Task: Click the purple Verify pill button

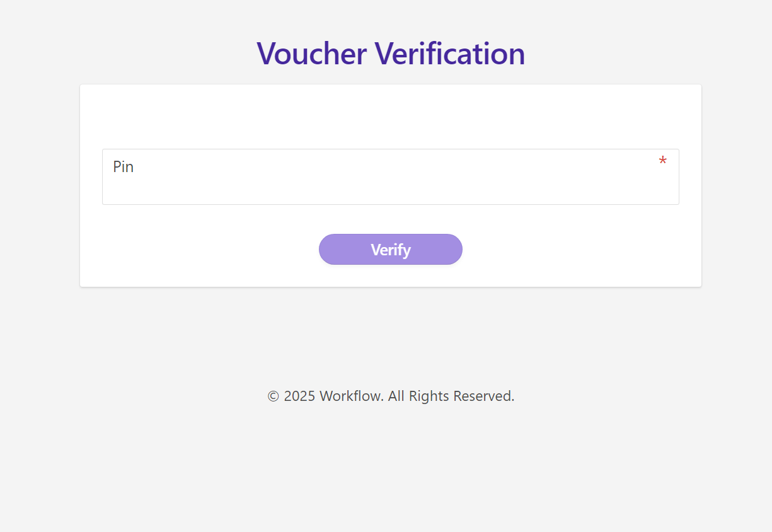Action: point(391,250)
